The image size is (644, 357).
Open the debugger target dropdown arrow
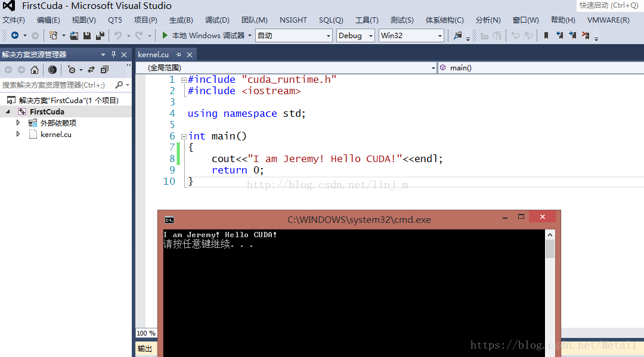pos(250,36)
